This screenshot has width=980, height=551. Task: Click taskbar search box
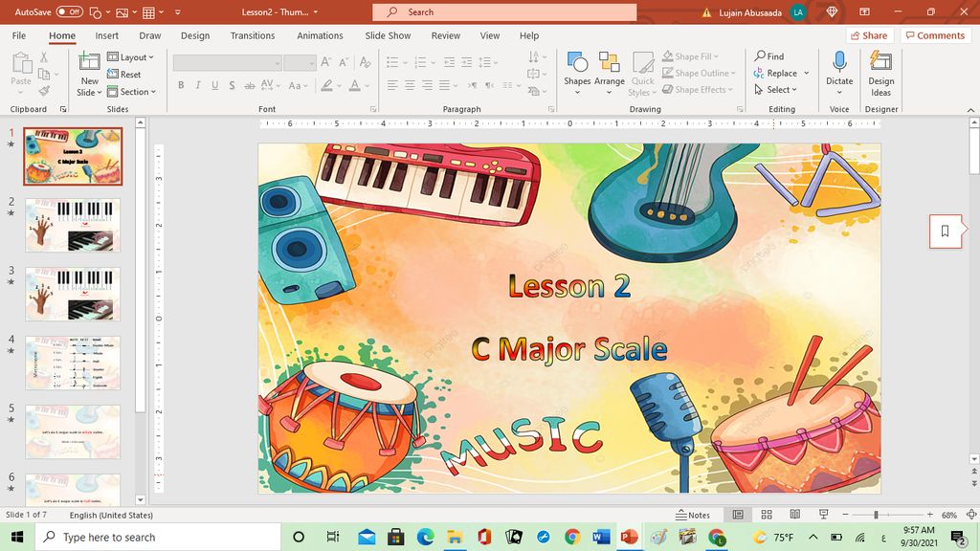click(158, 537)
